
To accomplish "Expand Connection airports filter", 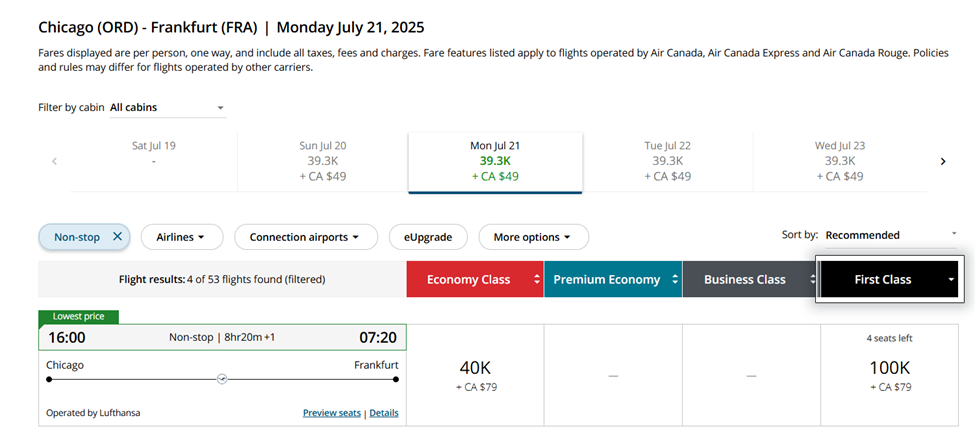I will [x=305, y=237].
